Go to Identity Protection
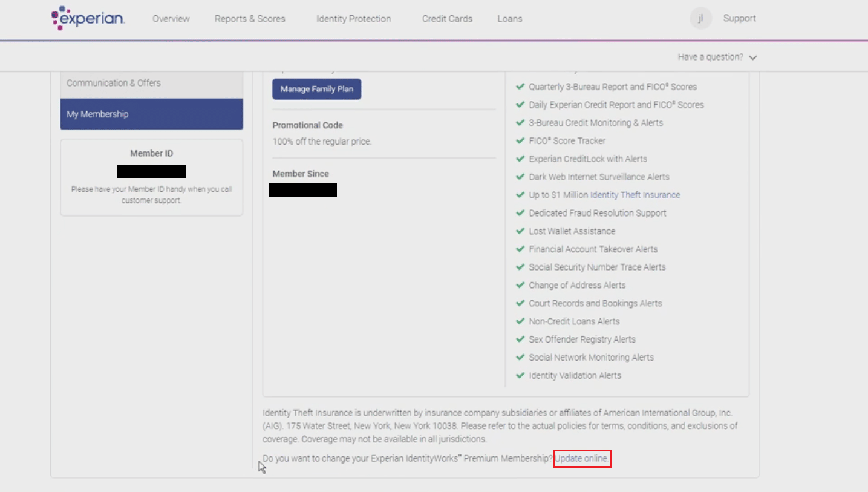 [x=354, y=19]
